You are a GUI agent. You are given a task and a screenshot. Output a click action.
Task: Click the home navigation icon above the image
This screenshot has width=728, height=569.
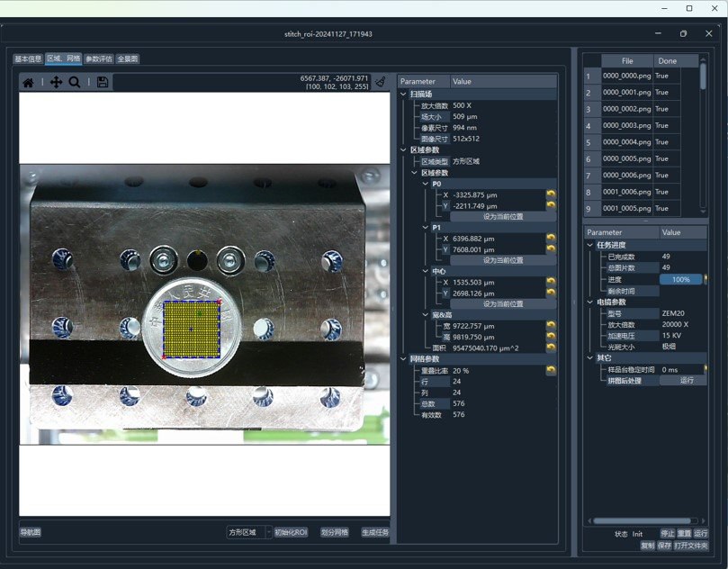[29, 82]
